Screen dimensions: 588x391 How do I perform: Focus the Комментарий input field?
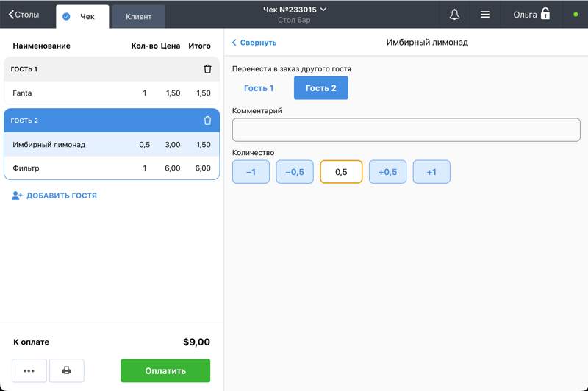tap(406, 129)
